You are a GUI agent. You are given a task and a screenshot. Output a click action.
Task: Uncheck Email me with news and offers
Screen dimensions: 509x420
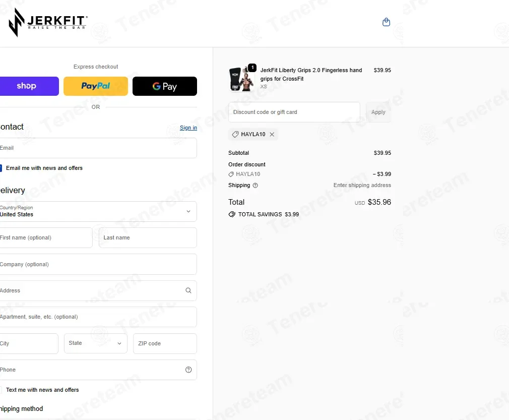point(1,168)
